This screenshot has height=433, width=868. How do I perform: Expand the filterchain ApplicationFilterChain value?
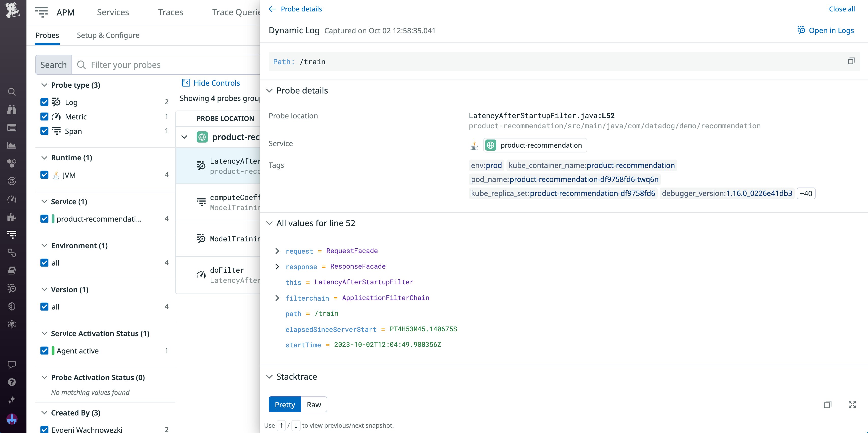[x=277, y=298]
